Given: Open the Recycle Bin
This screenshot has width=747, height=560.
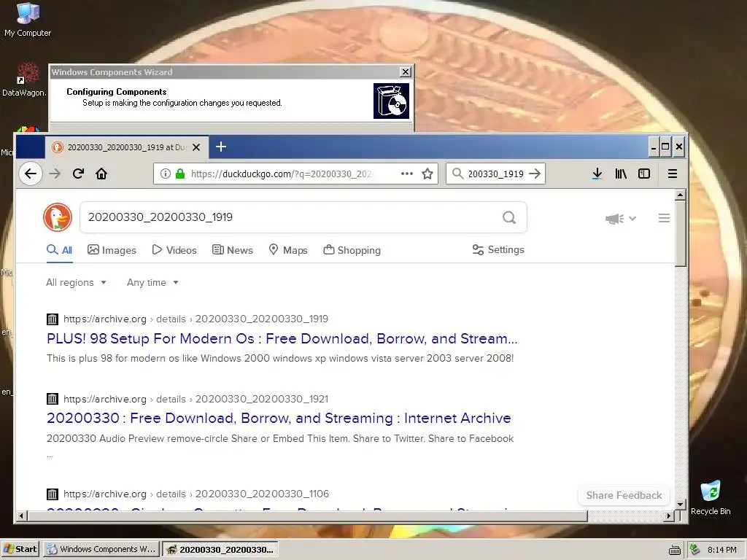Looking at the screenshot, I should pyautogui.click(x=711, y=498).
